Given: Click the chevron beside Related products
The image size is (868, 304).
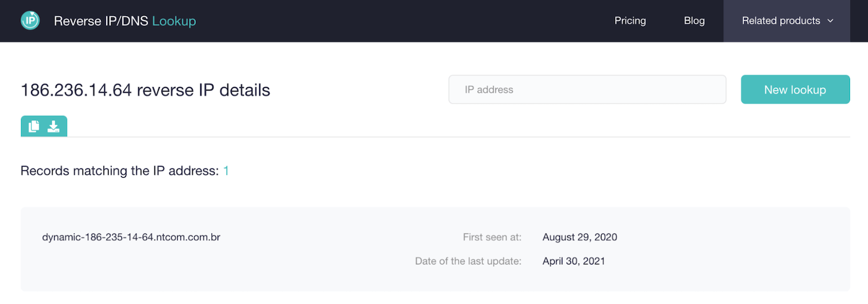Looking at the screenshot, I should (x=831, y=21).
